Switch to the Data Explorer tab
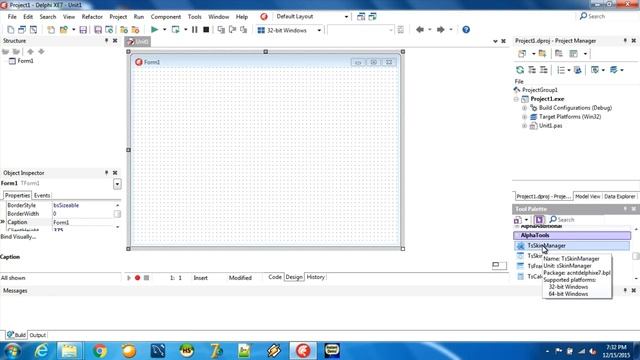Image resolution: width=640 pixels, height=360 pixels. [619, 196]
